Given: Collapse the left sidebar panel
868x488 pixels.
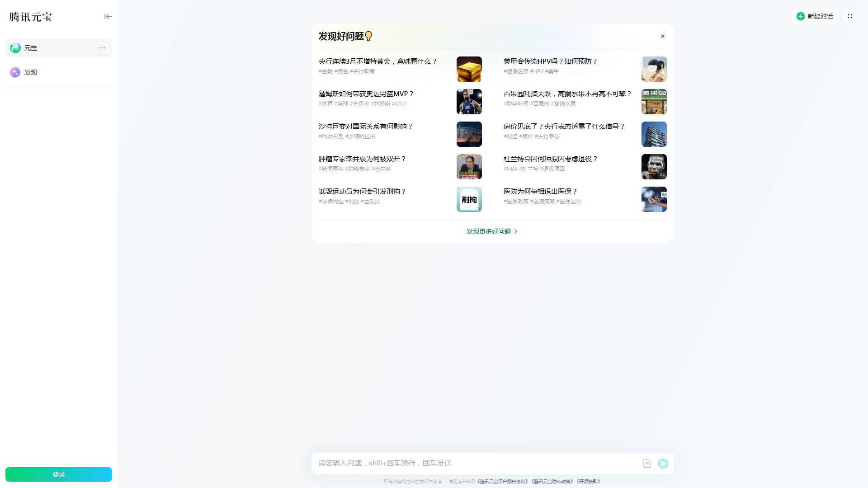Looking at the screenshot, I should (x=108, y=17).
